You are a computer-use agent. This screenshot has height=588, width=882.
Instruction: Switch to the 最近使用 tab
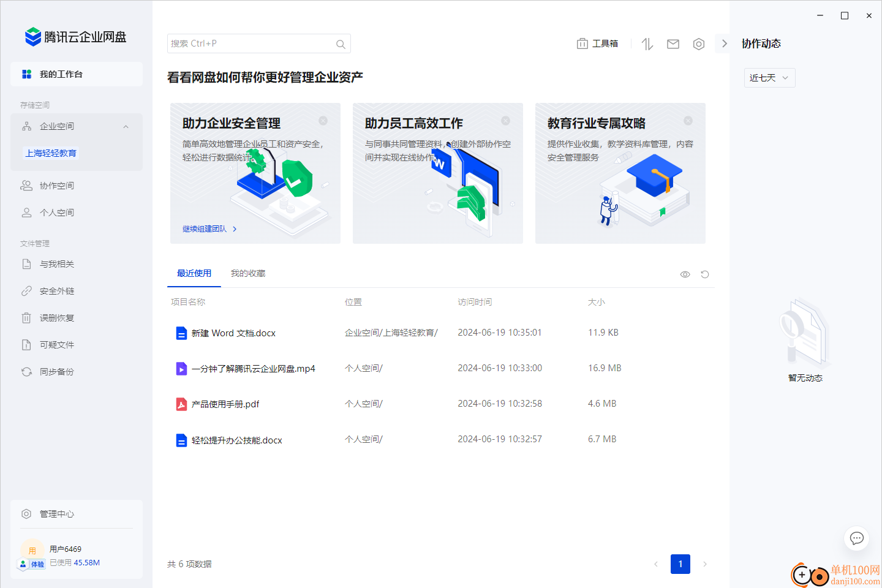tap(194, 273)
